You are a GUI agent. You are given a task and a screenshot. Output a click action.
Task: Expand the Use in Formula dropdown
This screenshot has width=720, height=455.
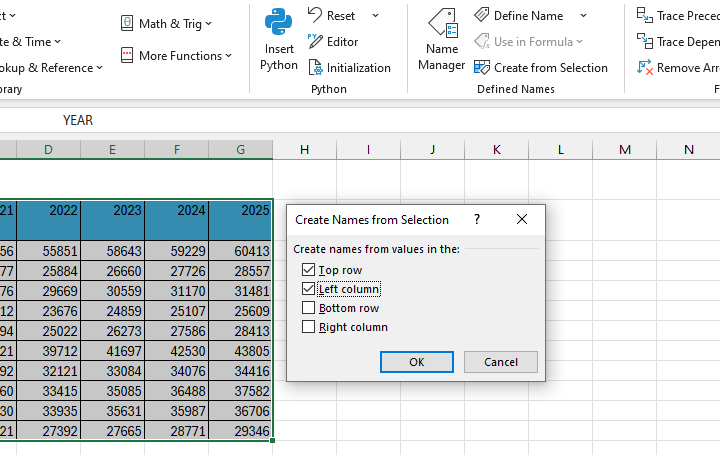pos(579,42)
